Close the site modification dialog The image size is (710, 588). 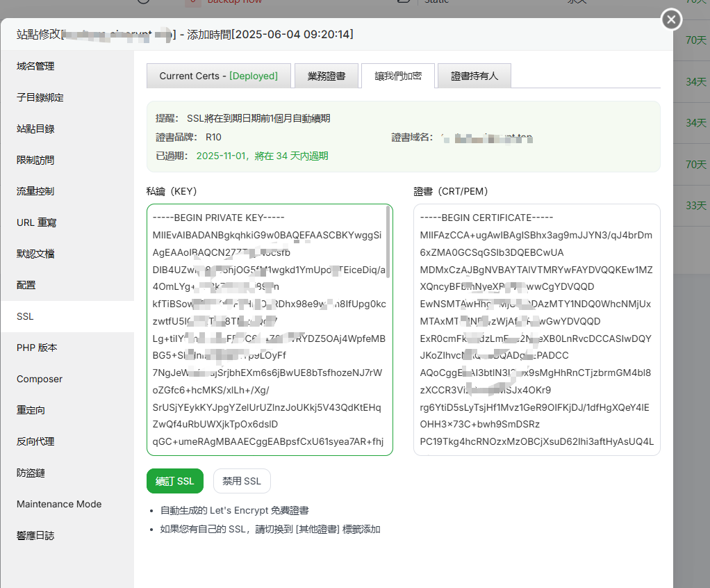[x=670, y=20]
